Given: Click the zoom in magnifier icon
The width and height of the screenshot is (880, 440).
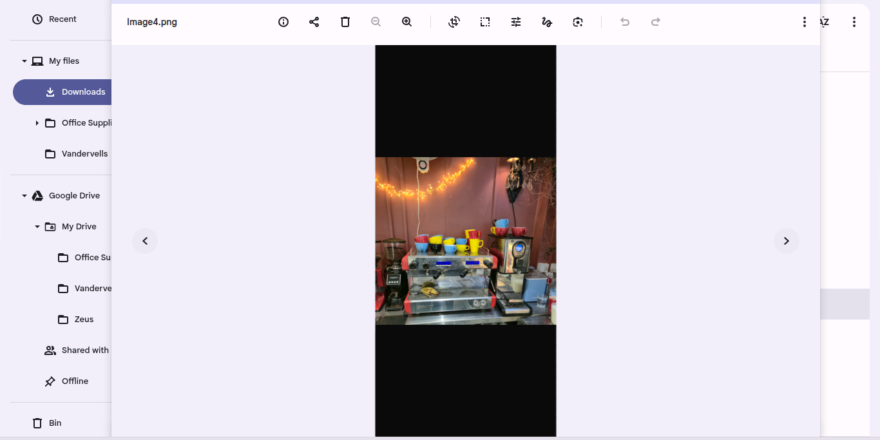Looking at the screenshot, I should tap(407, 22).
